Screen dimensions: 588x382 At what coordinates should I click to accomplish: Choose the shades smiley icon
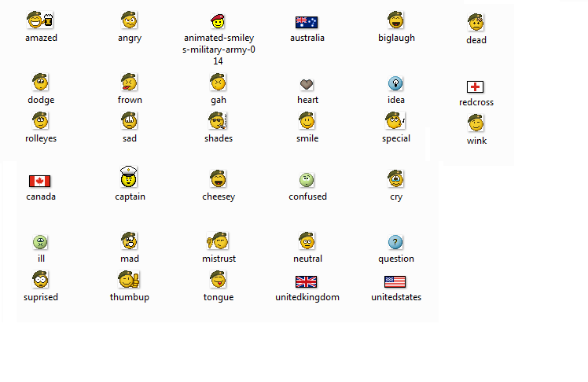pyautogui.click(x=218, y=121)
